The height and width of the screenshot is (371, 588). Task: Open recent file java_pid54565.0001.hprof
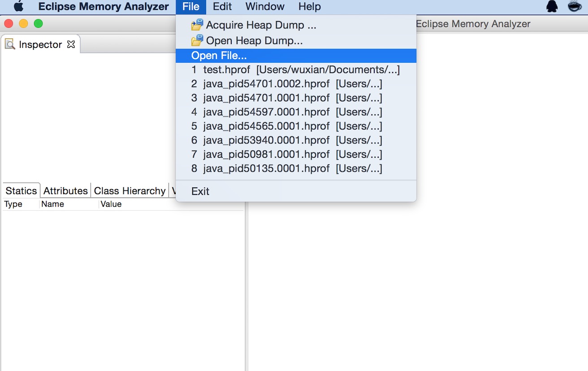[x=296, y=126]
